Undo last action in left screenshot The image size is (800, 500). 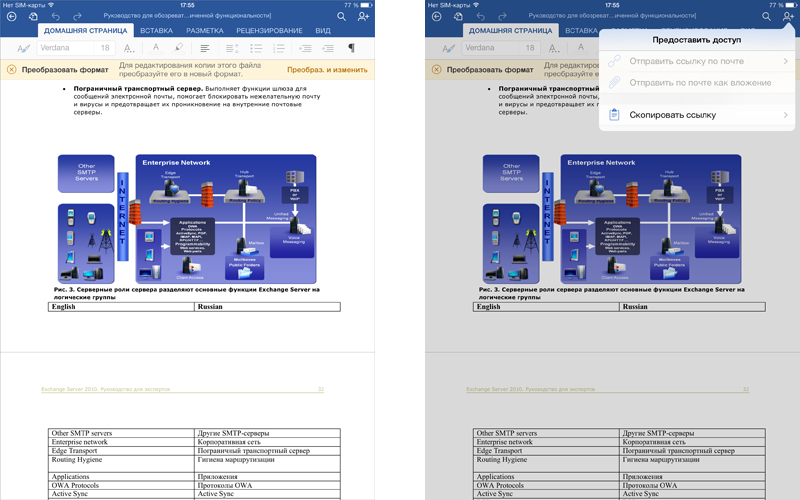56,16
